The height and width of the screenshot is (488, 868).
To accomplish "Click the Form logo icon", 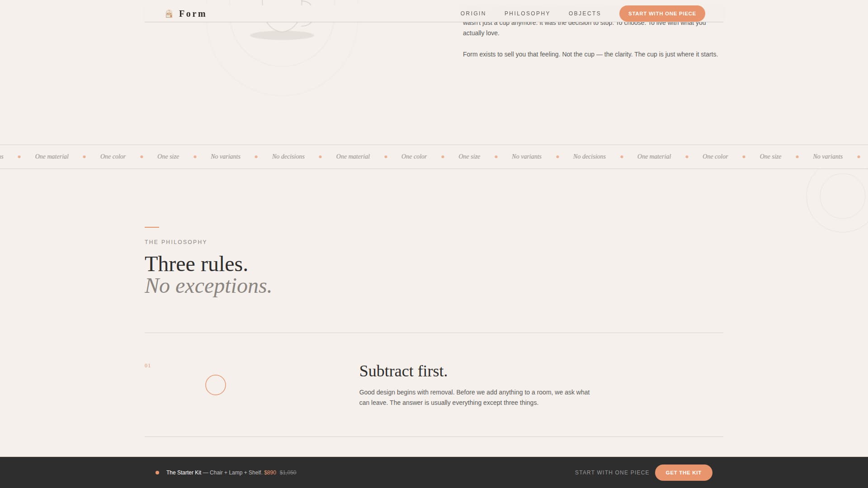I will point(169,14).
